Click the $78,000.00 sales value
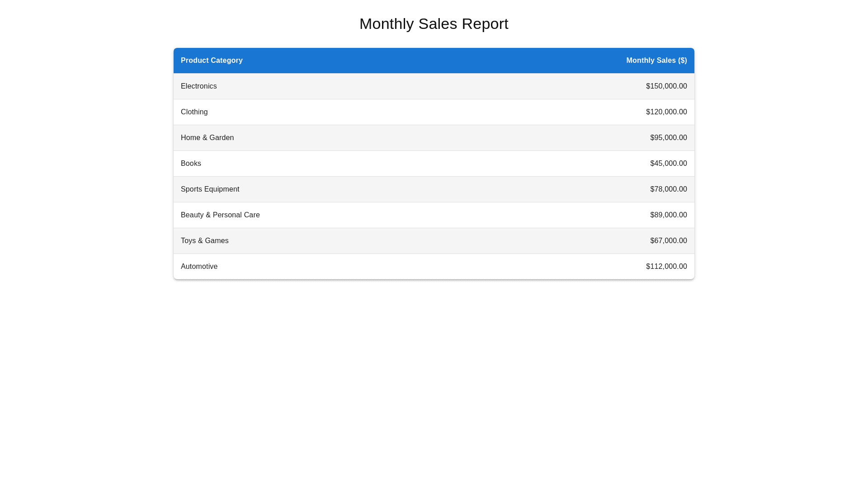Screen dimensions: 868x488 point(668,189)
